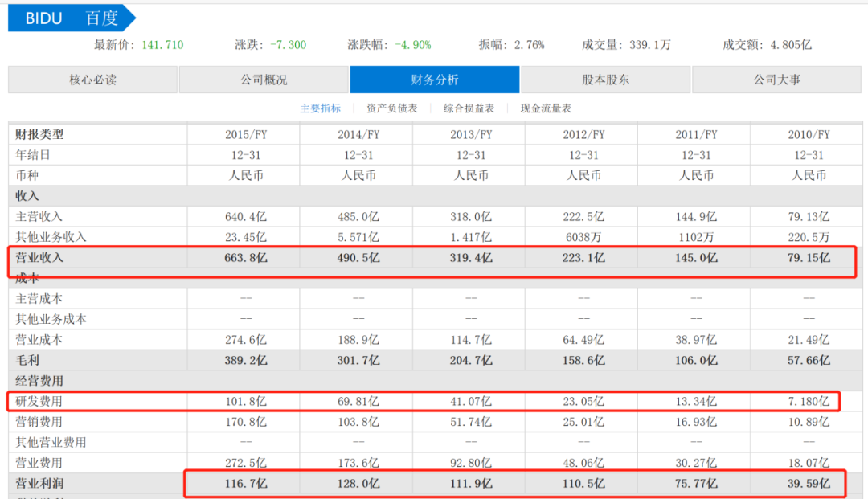This screenshot has height=499, width=868.
Task: Select the 主要指标 sub-link
Action: coord(321,108)
